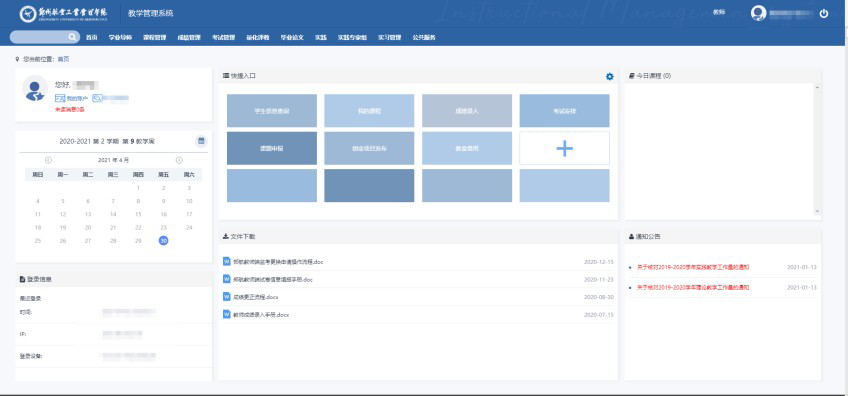Click Word icon of 2020-11-23 file
The width and height of the screenshot is (848, 396).
[227, 279]
